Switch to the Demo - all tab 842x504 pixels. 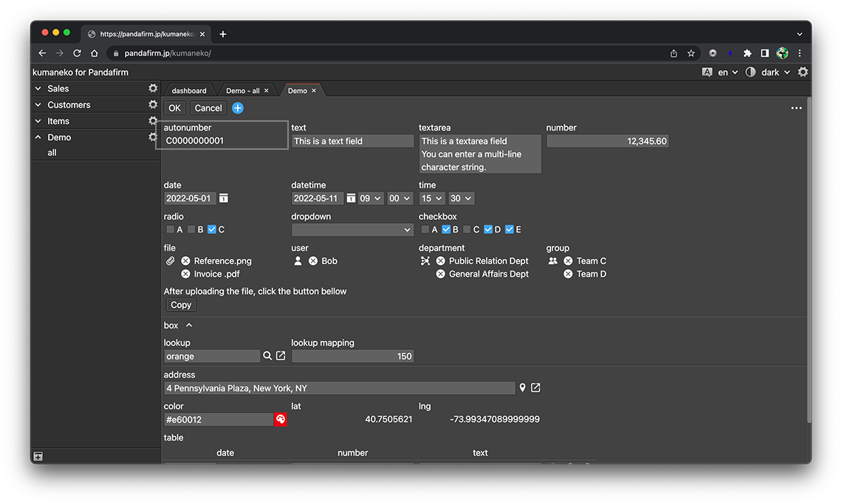(242, 91)
